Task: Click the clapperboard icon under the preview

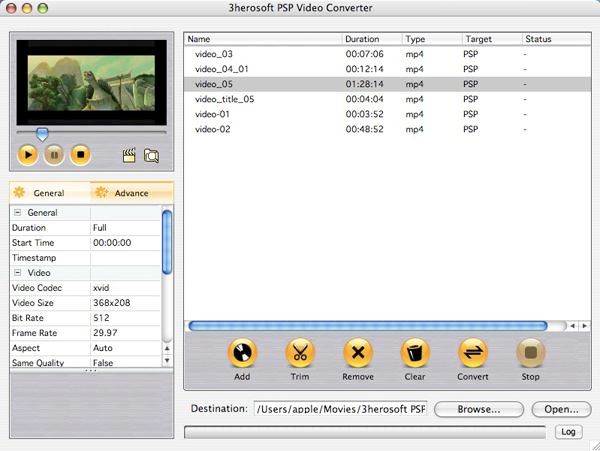Action: tap(129, 155)
